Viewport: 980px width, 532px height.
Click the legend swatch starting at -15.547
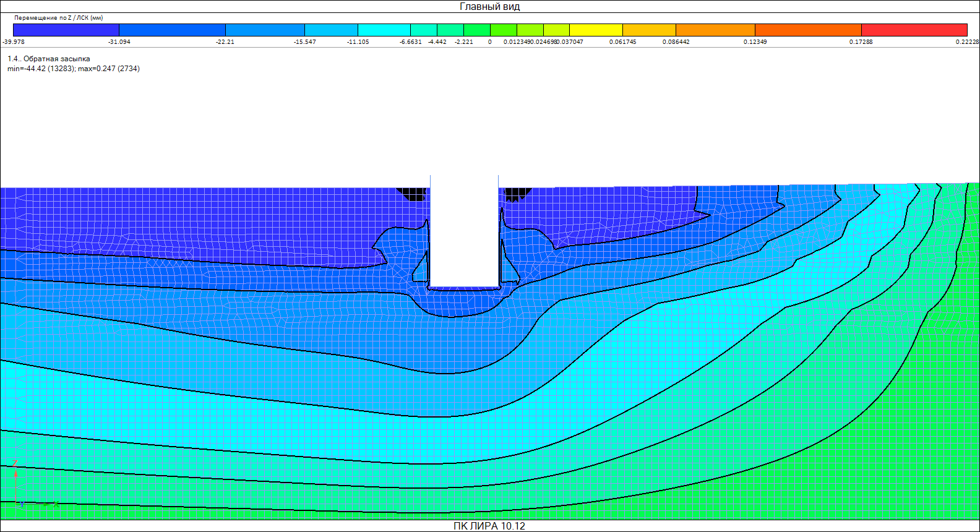[331, 30]
